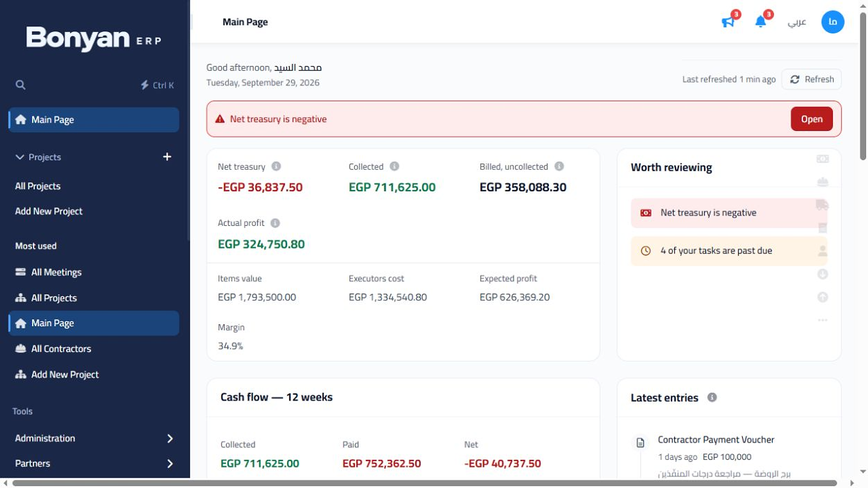Click the faint truck quick-action icon
The width and height of the screenshot is (868, 488).
tap(822, 205)
